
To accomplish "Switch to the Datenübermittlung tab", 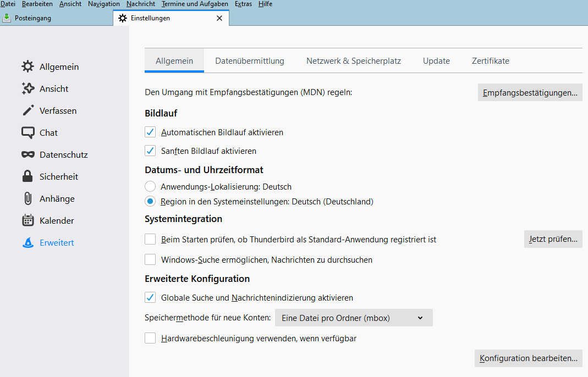I will click(250, 61).
